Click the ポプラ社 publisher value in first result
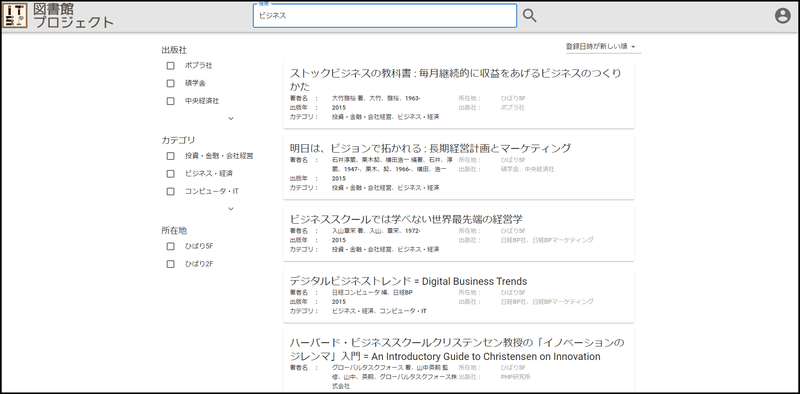The height and width of the screenshot is (394, 800). tap(513, 108)
